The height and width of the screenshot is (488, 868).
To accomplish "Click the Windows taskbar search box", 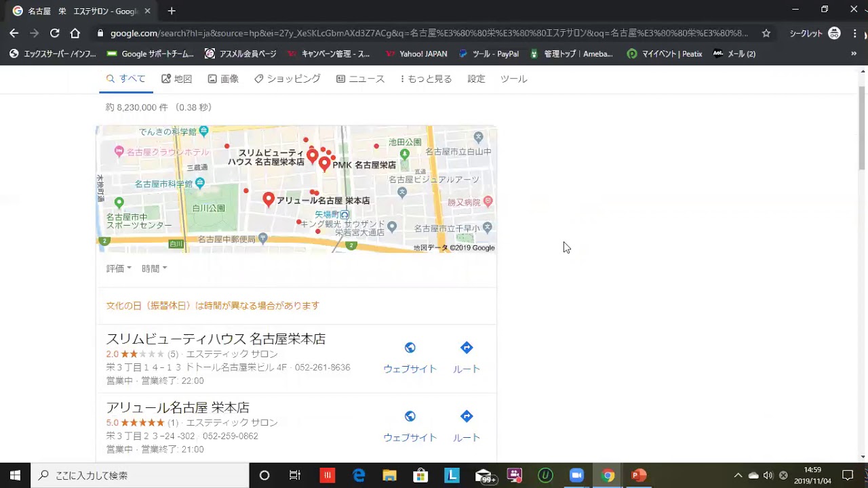I will click(140, 475).
